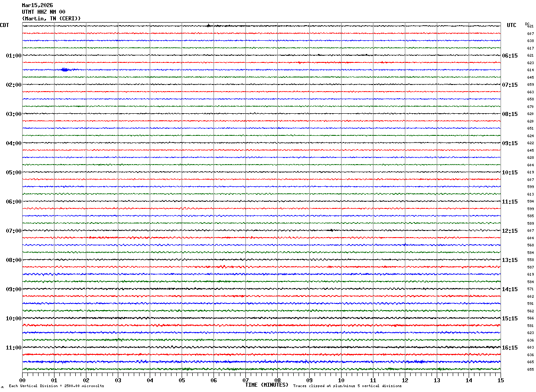Click the black signal spike on the top trace
This screenshot has height=392, width=536.
(x=208, y=25)
